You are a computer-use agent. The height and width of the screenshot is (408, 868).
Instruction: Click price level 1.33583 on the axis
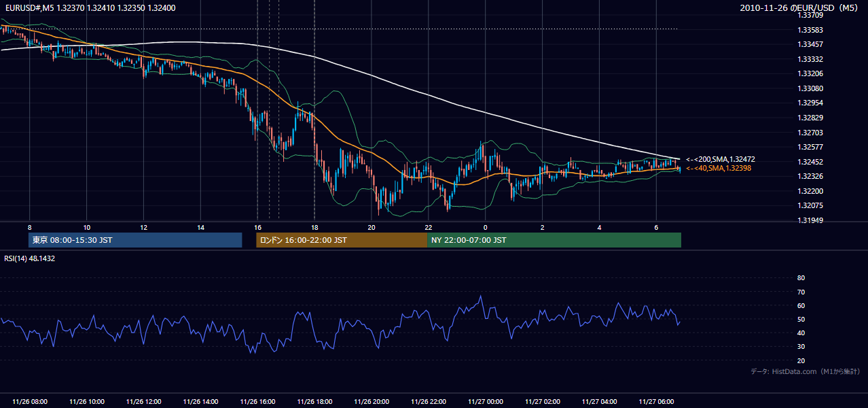pos(810,30)
